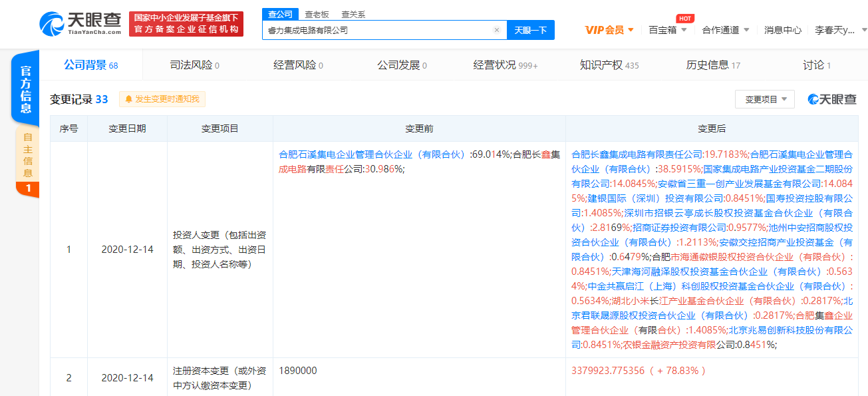Select the 查关系 search tab

pos(353,14)
